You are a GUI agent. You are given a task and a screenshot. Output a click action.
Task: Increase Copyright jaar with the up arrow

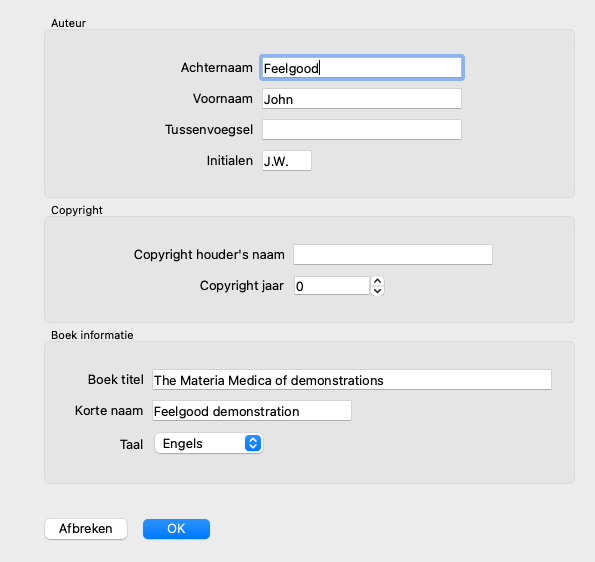(x=377, y=281)
